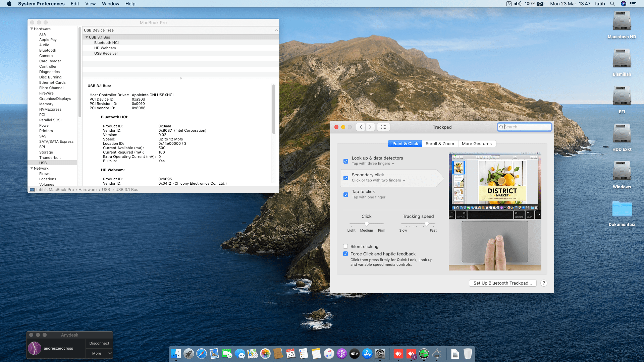The height and width of the screenshot is (362, 644).
Task: Open Safari from the dock
Action: [x=201, y=354]
